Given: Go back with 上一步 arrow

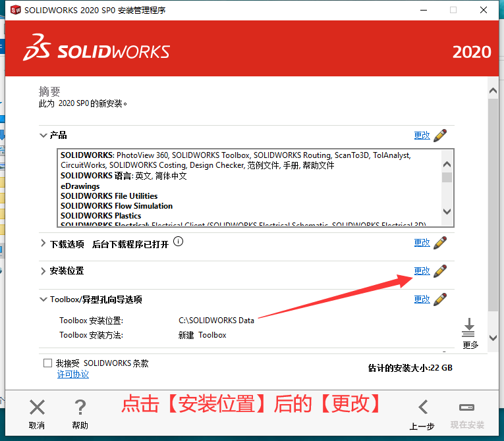Looking at the screenshot, I should pyautogui.click(x=423, y=407).
